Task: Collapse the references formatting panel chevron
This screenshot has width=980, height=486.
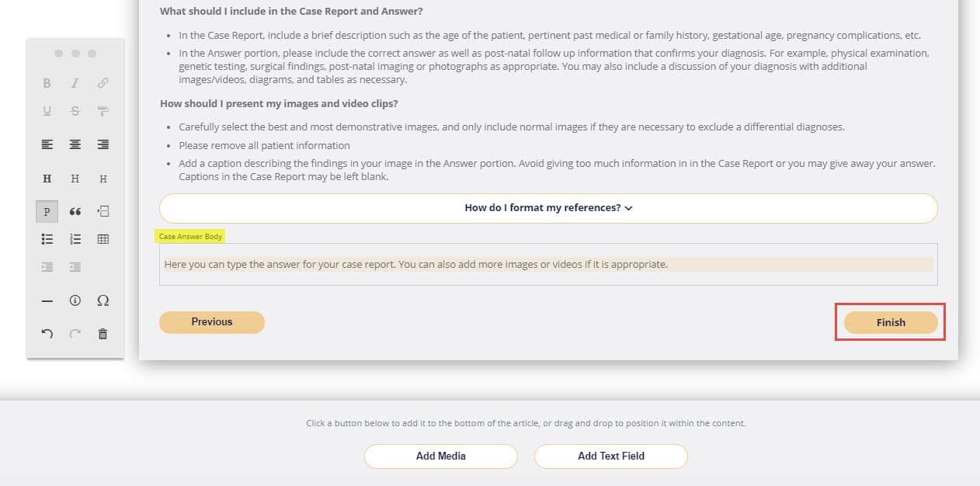Action: tap(630, 208)
